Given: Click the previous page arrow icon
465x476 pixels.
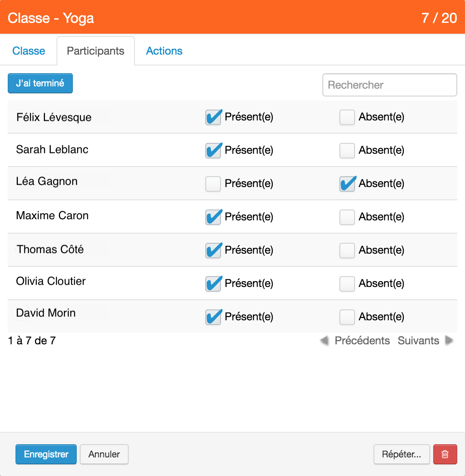Looking at the screenshot, I should click(x=324, y=340).
